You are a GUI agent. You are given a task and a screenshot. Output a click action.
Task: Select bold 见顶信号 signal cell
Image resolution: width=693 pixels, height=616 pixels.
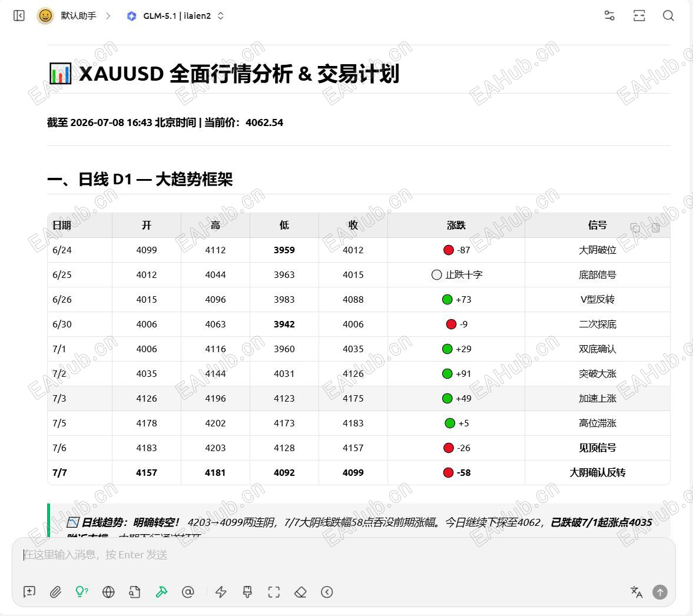click(x=598, y=448)
